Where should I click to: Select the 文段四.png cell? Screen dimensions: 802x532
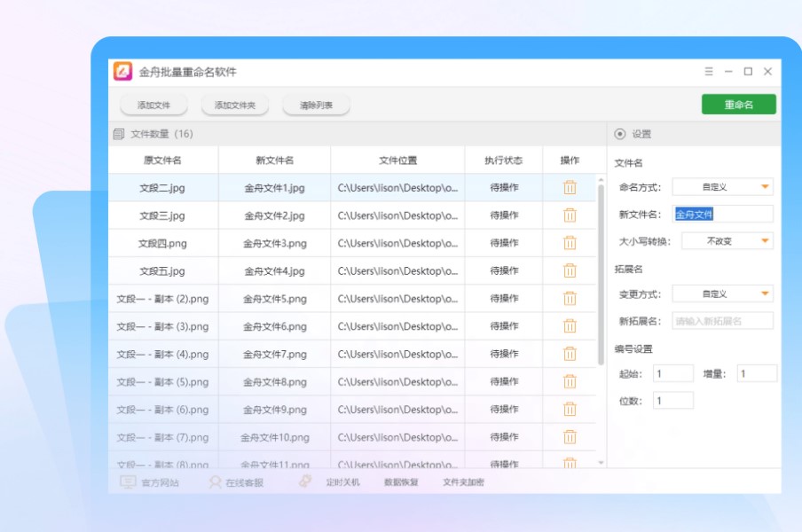162,243
